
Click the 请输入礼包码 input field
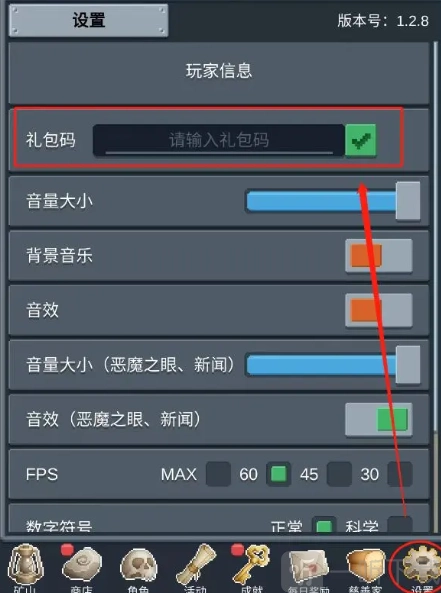219,140
